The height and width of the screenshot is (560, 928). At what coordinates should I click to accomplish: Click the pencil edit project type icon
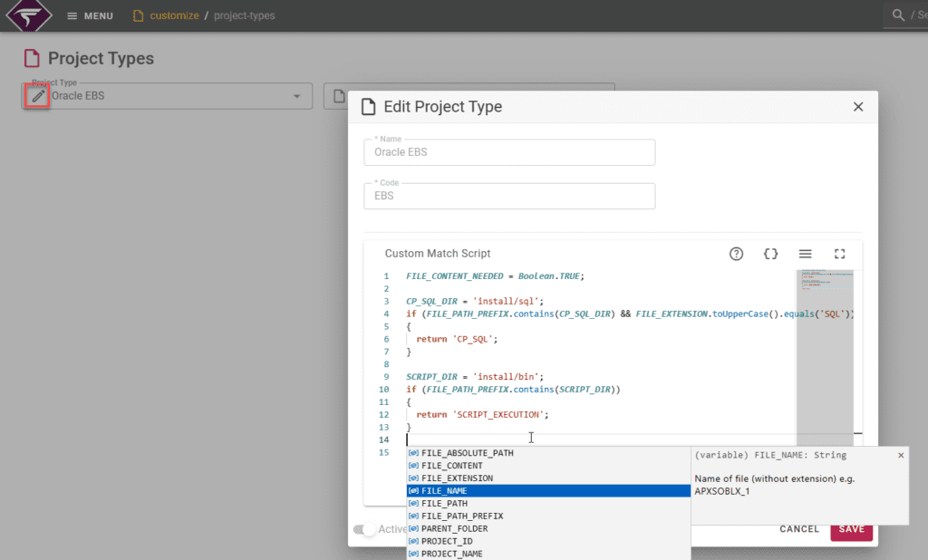click(x=37, y=96)
